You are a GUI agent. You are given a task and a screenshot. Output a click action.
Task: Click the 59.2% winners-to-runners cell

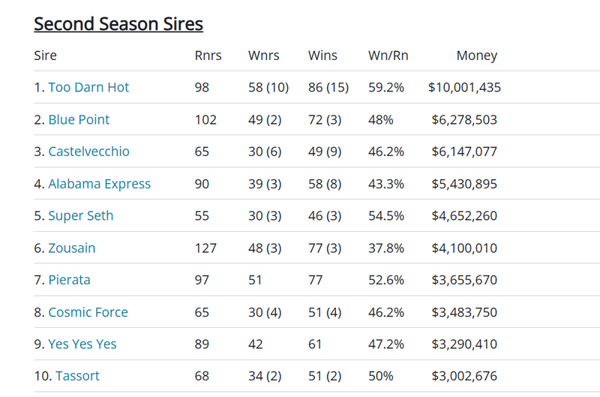tap(386, 87)
